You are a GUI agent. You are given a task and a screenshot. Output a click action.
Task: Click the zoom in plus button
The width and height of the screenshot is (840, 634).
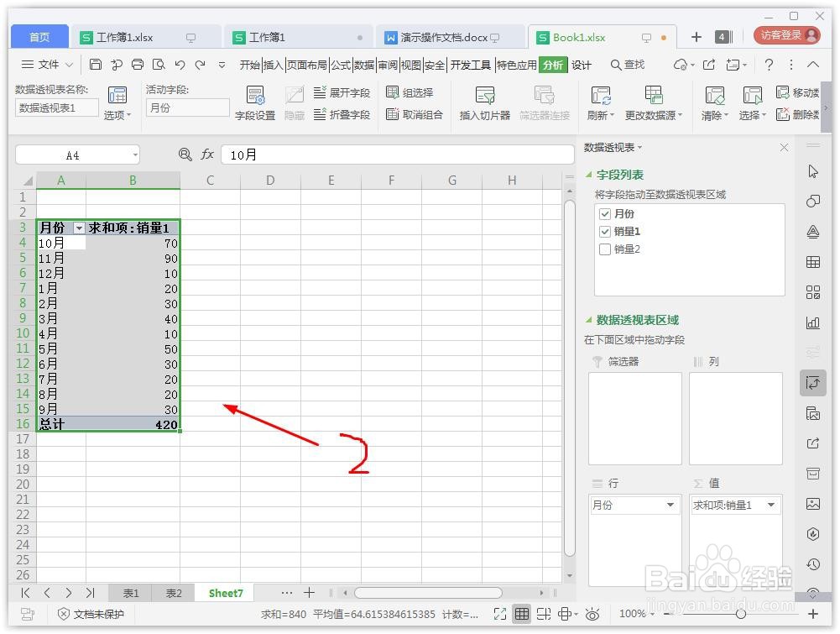pyautogui.click(x=812, y=614)
